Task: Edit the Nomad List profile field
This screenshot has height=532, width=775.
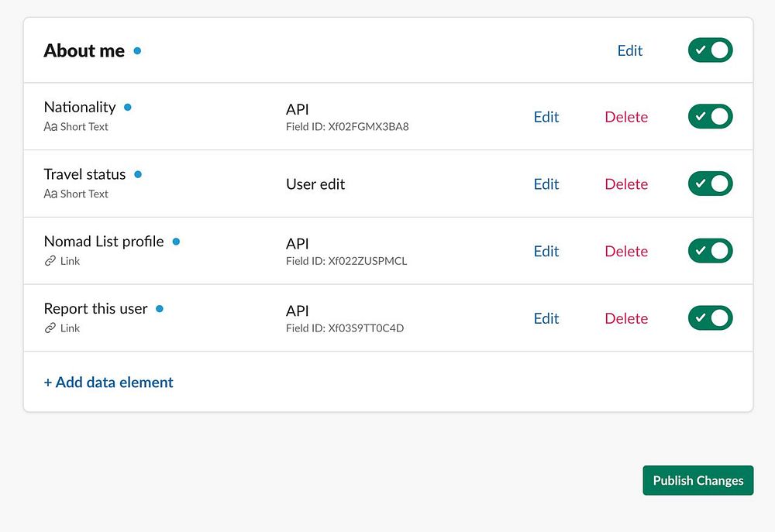Action: click(546, 251)
